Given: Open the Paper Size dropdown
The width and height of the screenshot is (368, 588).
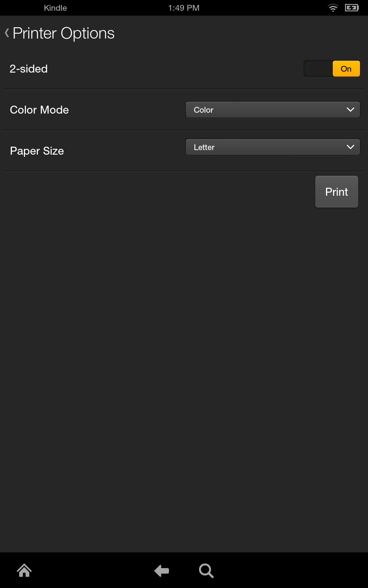Looking at the screenshot, I should (x=273, y=147).
